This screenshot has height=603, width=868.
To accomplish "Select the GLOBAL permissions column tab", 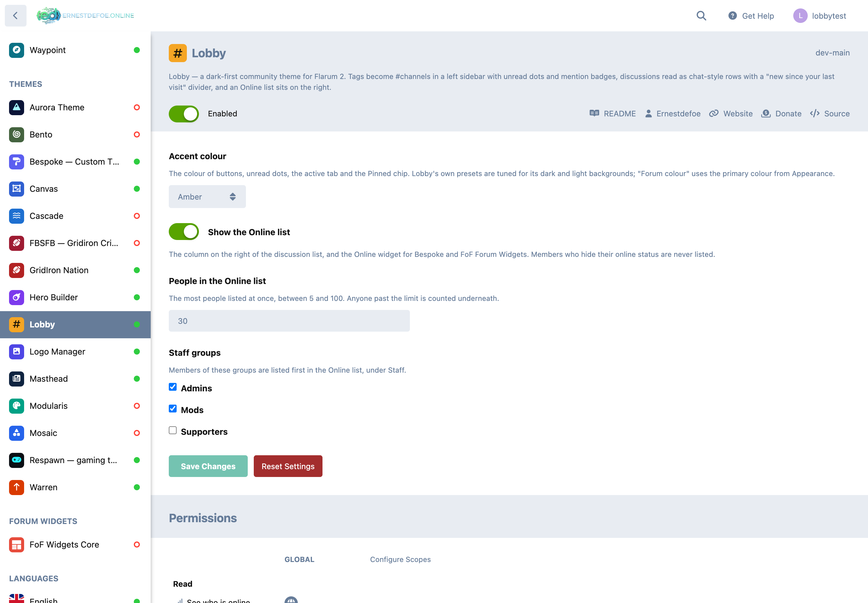I will click(300, 560).
